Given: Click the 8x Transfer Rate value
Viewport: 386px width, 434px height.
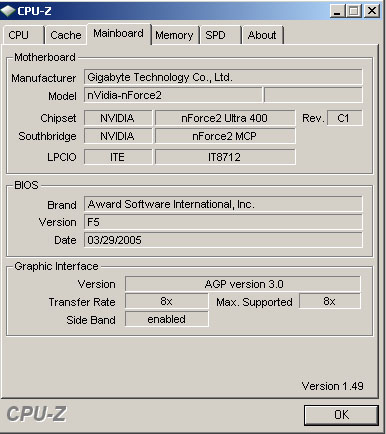Looking at the screenshot, I should (167, 301).
